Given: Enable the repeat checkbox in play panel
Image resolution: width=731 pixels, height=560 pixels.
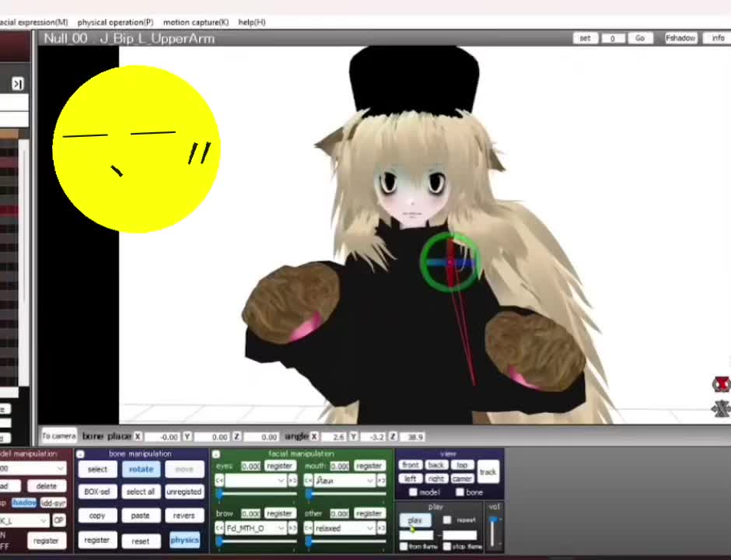Looking at the screenshot, I should [447, 520].
